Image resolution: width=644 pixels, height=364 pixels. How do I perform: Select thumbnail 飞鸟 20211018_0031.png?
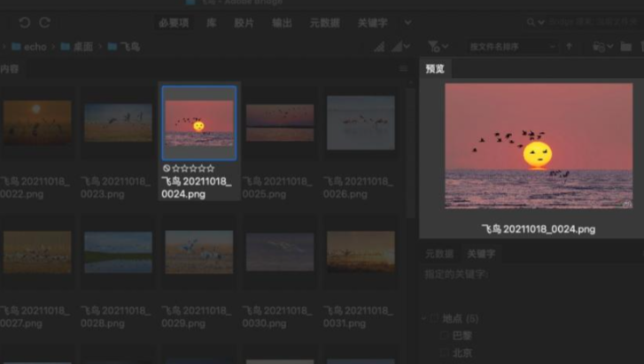click(361, 252)
